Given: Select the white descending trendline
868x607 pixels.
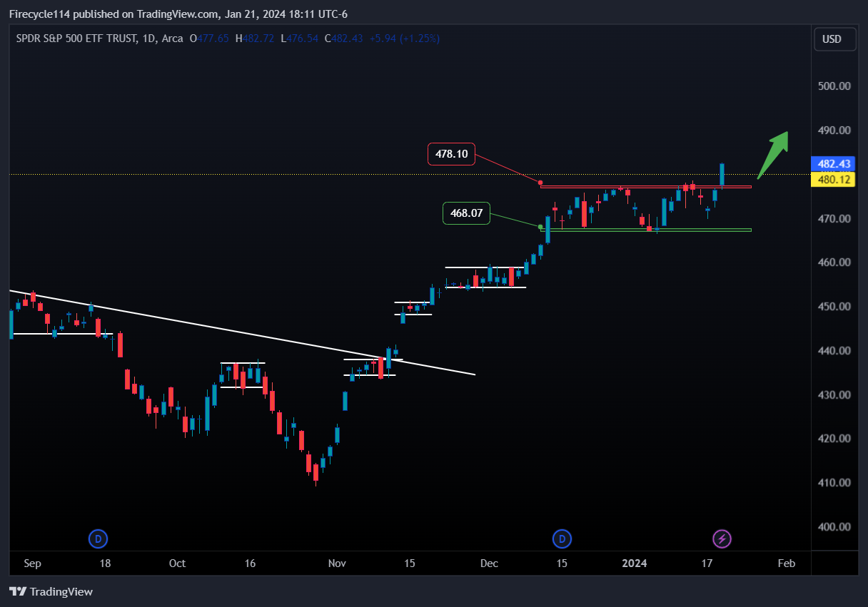Looking at the screenshot, I should pos(242,332).
